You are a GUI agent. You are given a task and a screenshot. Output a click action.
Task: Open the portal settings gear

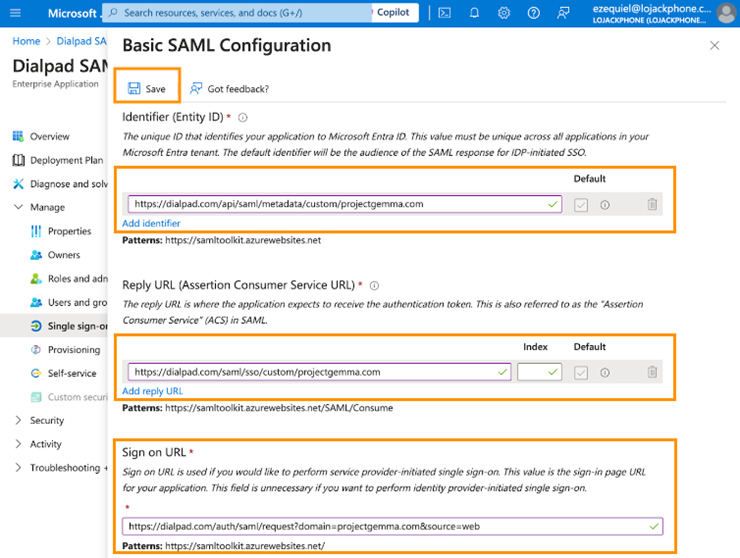[504, 13]
